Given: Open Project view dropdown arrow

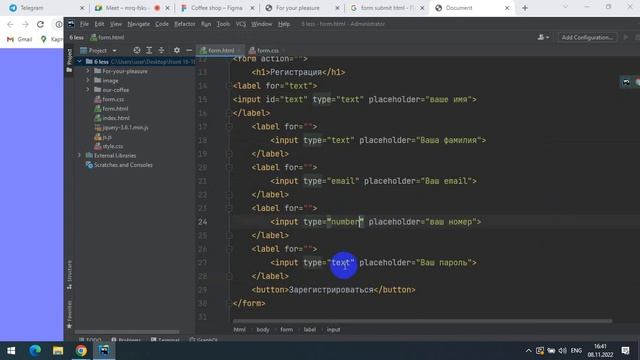Looking at the screenshot, I should [114, 51].
